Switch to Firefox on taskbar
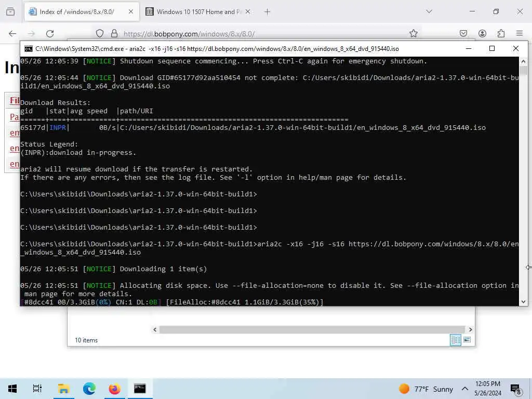Viewport: 532px width, 399px height. (115, 389)
